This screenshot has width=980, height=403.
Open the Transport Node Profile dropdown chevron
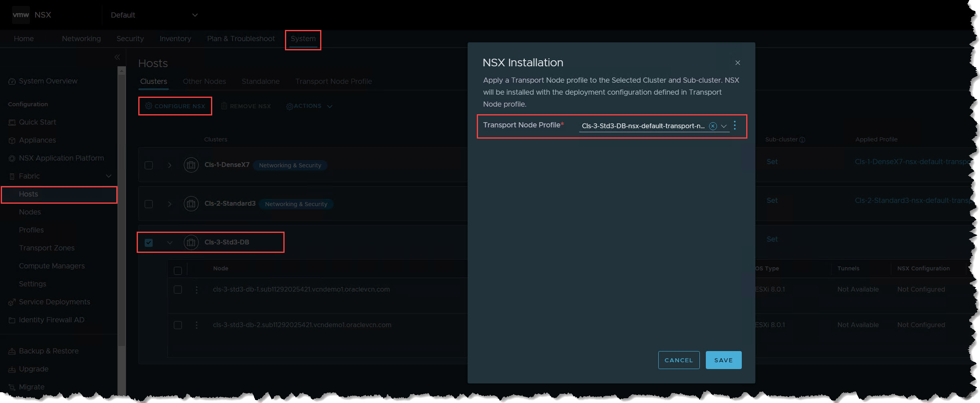click(x=724, y=126)
